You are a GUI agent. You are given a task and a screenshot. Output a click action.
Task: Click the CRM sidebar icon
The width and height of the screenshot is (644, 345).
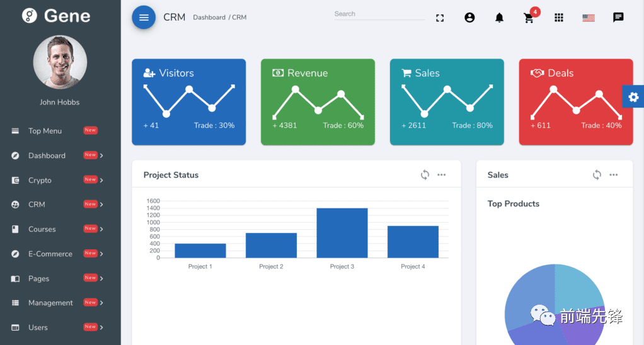point(15,204)
